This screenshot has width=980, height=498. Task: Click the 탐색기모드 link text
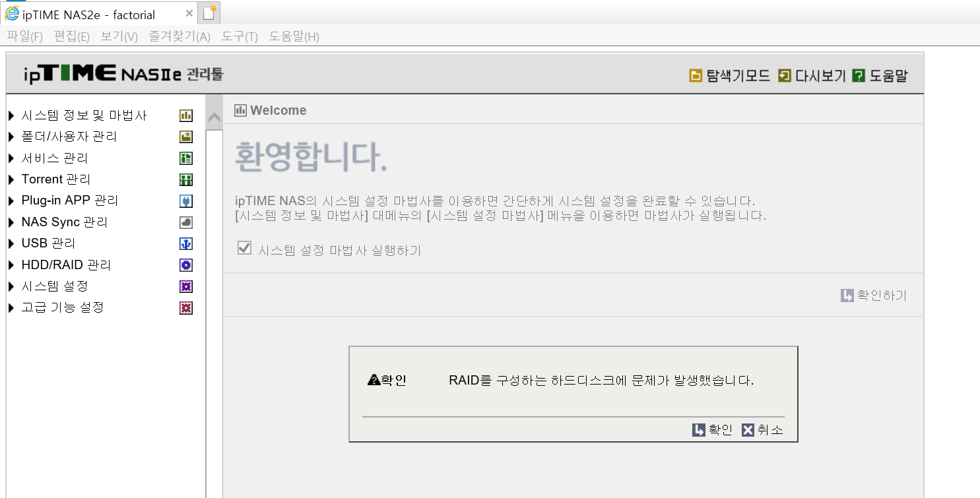pyautogui.click(x=738, y=76)
